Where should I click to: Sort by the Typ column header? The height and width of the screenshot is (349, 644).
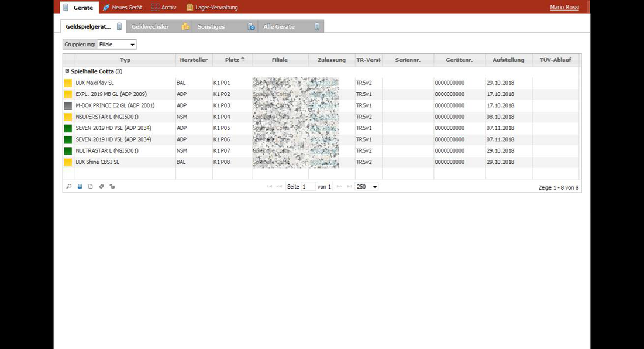click(125, 60)
